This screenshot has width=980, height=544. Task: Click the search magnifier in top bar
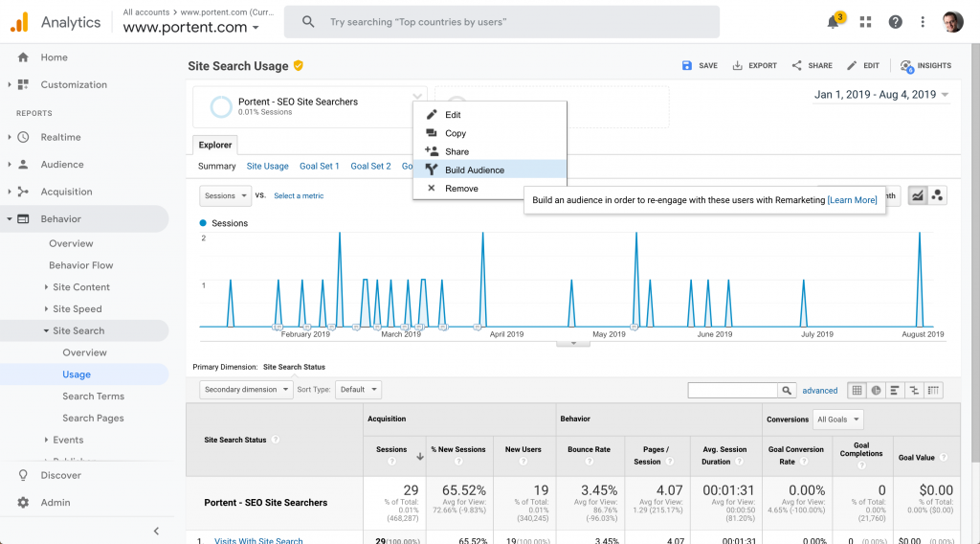tap(308, 22)
